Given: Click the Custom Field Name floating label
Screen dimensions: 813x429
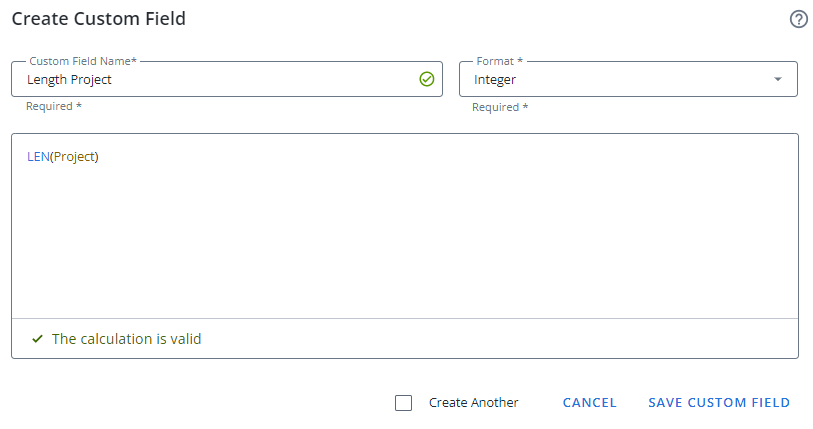Looking at the screenshot, I should pos(83,62).
